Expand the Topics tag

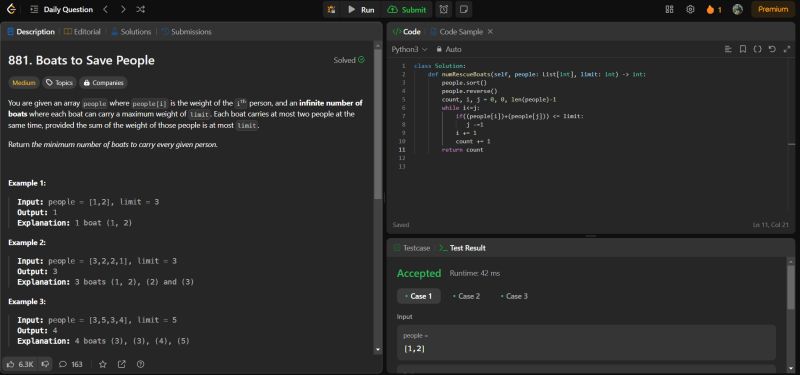coord(59,83)
